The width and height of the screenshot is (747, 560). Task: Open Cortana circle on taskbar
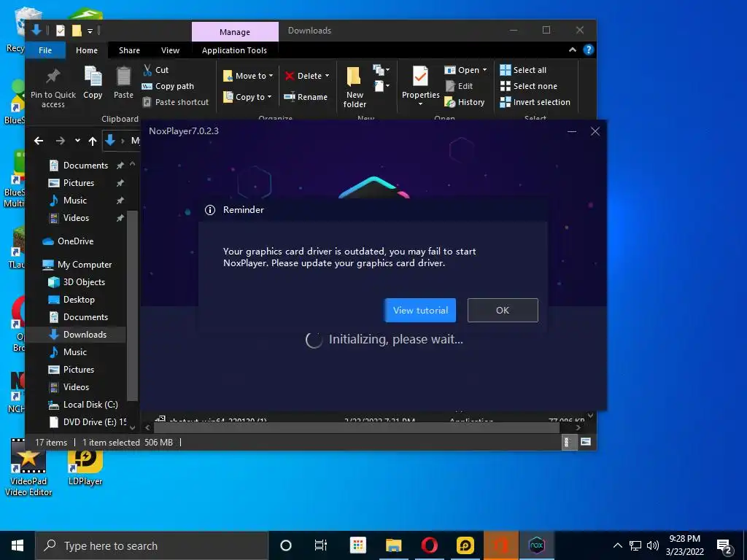pos(286,545)
